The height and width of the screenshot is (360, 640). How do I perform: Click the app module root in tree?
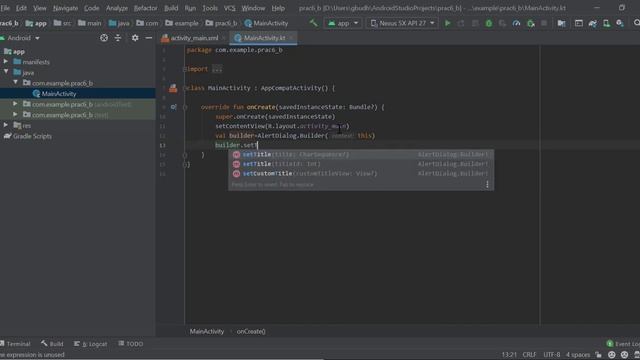click(14, 51)
